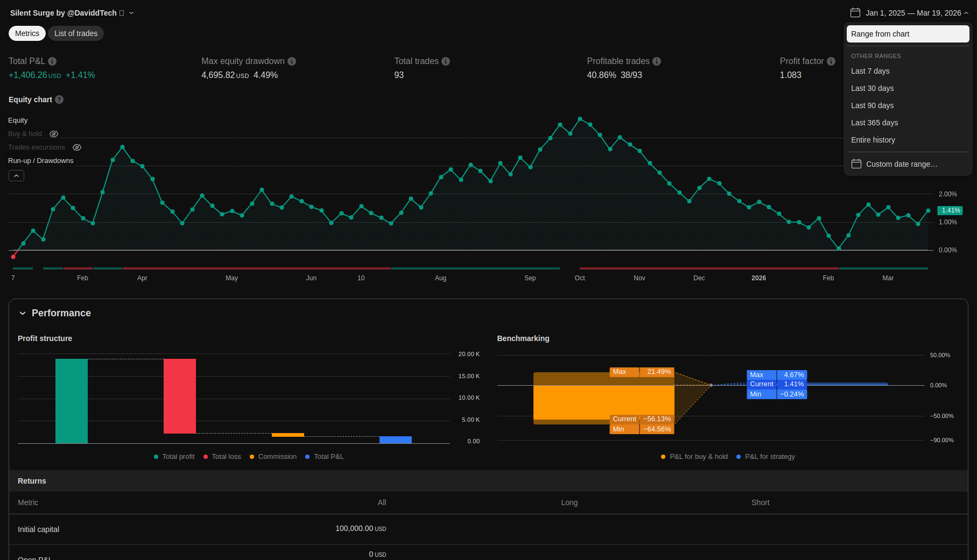Click the info icon beside Profit factor
This screenshot has height=560, width=977.
pos(831,61)
